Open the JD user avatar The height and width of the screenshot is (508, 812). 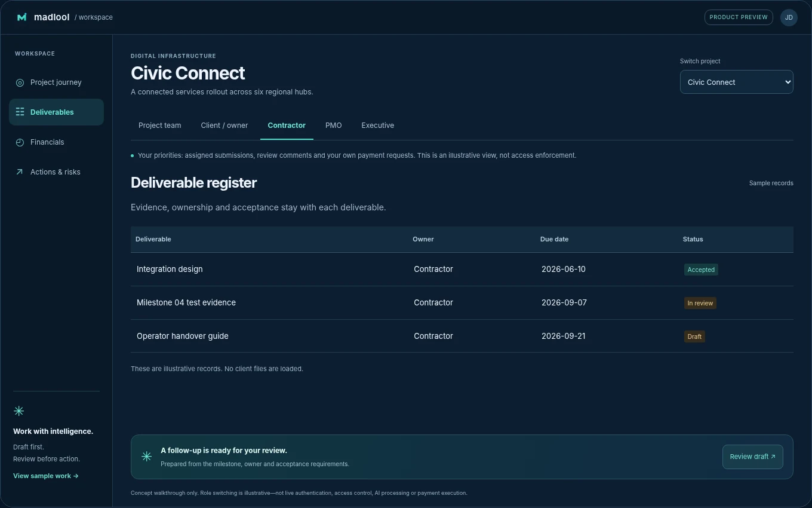click(789, 17)
